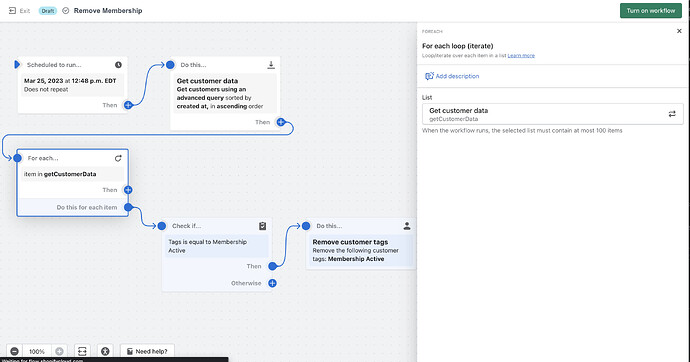
Task: Turn on workflow
Action: pos(650,11)
